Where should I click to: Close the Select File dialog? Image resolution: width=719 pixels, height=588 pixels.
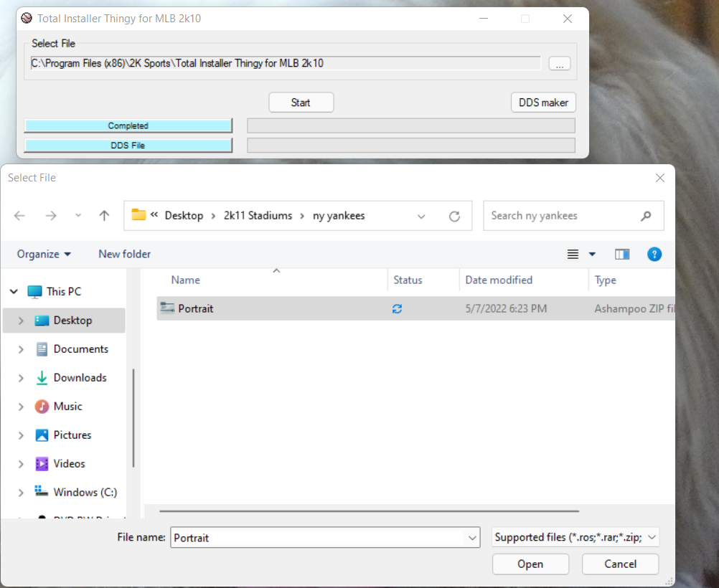(x=660, y=178)
